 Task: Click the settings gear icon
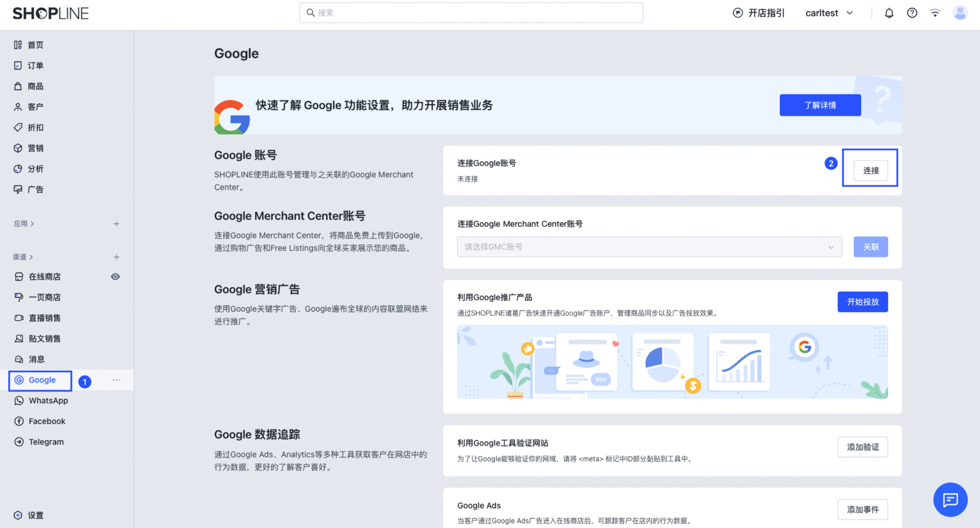18,515
